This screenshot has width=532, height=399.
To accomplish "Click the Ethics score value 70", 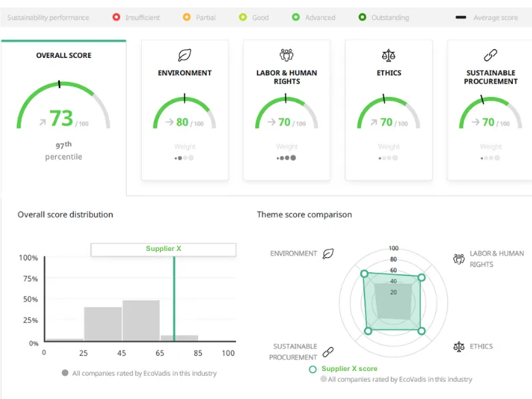I will click(x=386, y=122).
